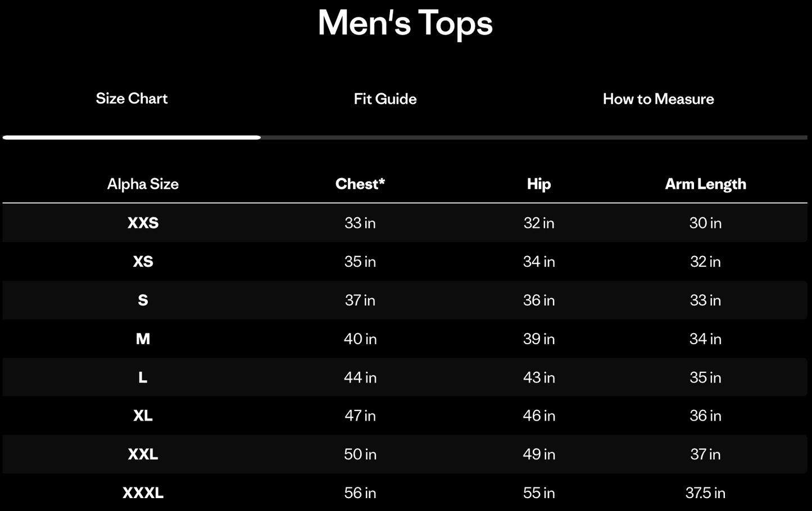Click the 37.5 in arm length value
Viewport: 812px width, 511px height.
click(x=705, y=492)
